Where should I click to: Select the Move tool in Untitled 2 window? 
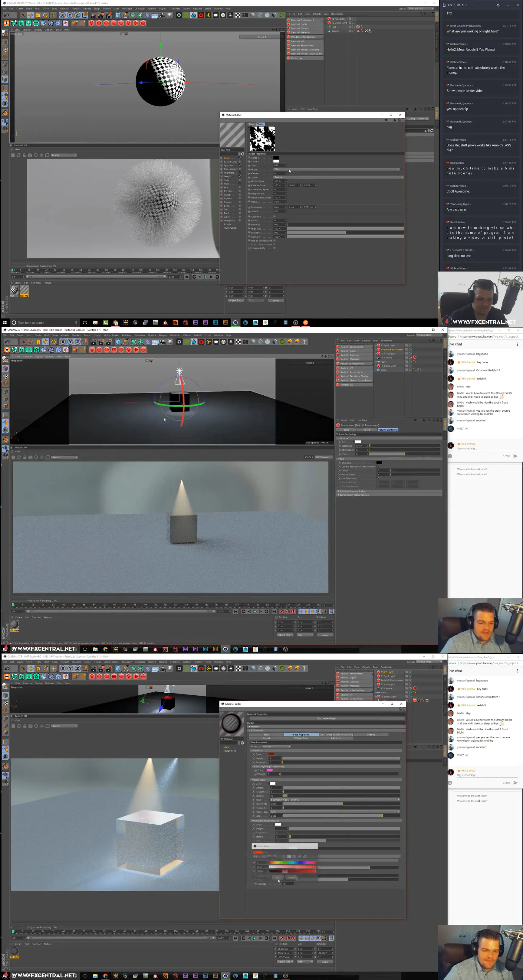coord(31,15)
